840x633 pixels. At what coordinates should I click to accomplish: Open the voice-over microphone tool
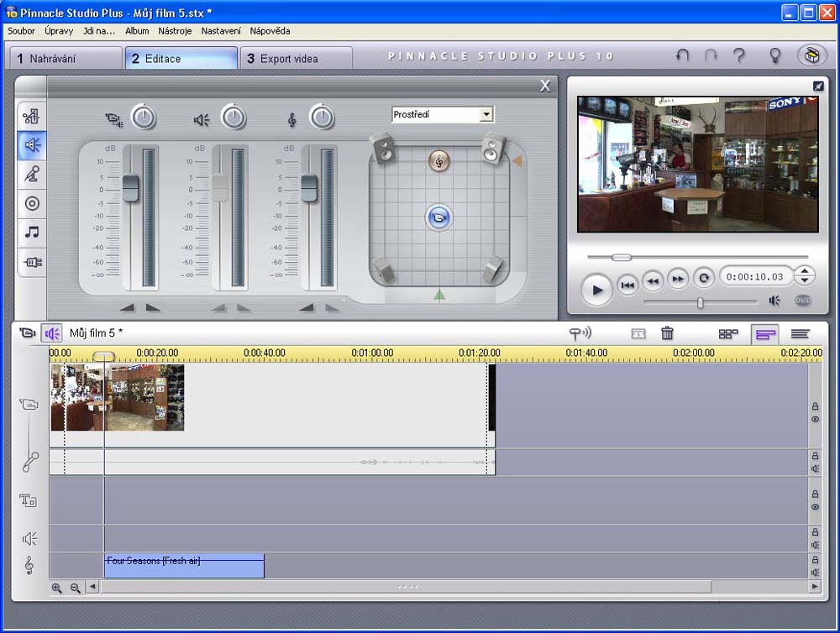tap(32, 174)
